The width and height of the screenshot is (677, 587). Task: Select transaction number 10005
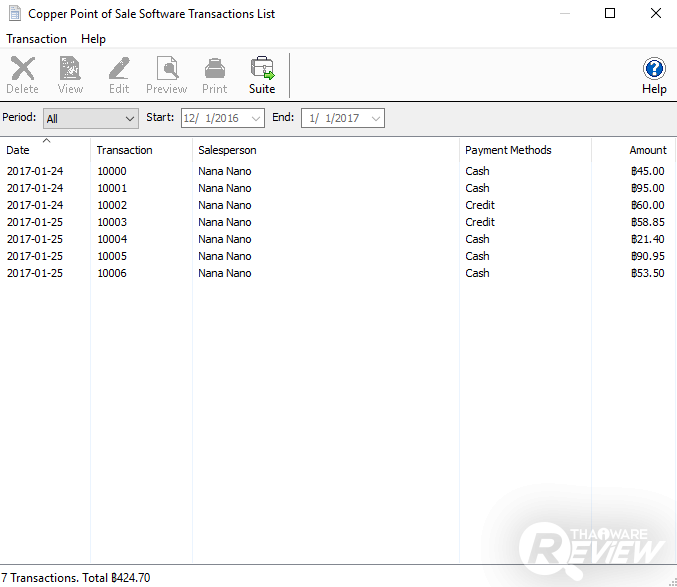[112, 256]
